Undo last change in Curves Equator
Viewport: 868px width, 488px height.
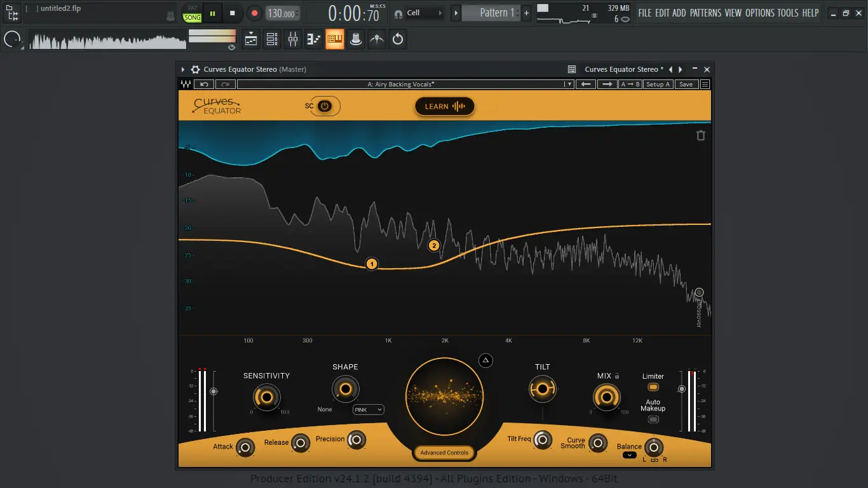click(x=204, y=84)
